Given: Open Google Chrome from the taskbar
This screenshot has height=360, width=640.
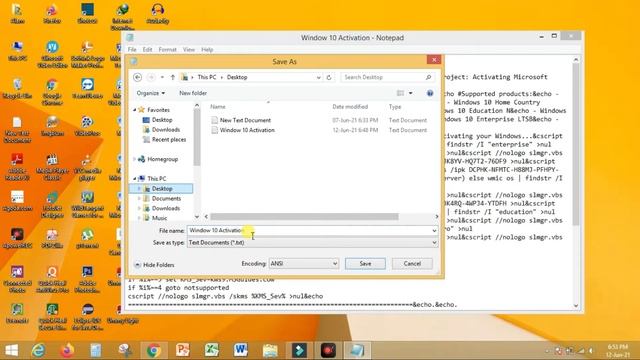Looking at the screenshot, I should pos(154,351).
